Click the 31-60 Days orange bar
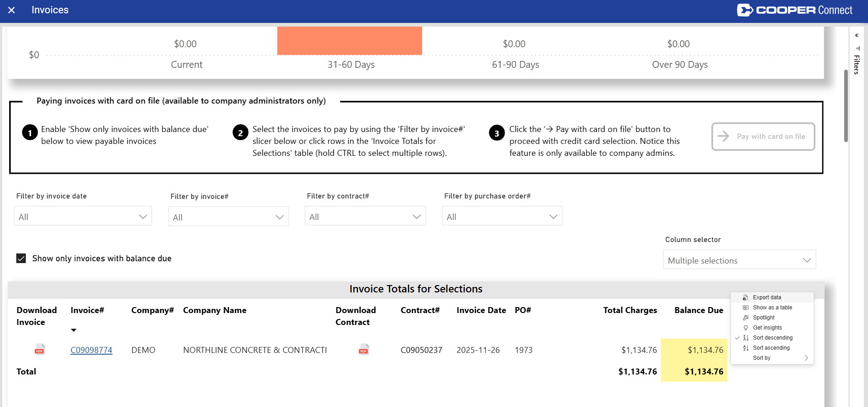The image size is (868, 407). (x=350, y=41)
